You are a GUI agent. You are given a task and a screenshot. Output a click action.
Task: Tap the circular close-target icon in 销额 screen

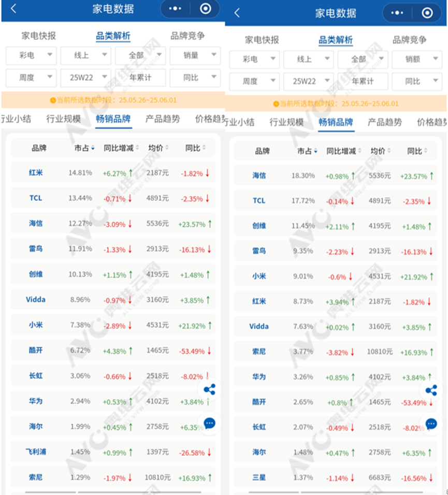(x=427, y=12)
